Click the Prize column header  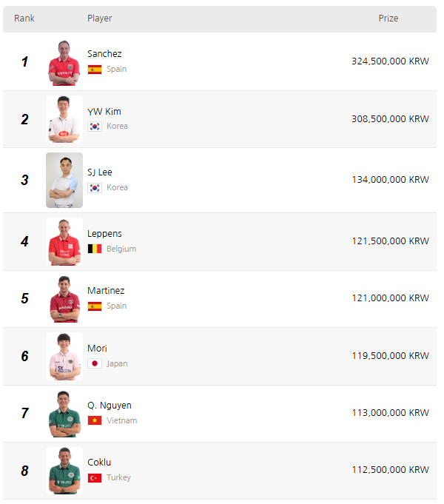(x=388, y=19)
